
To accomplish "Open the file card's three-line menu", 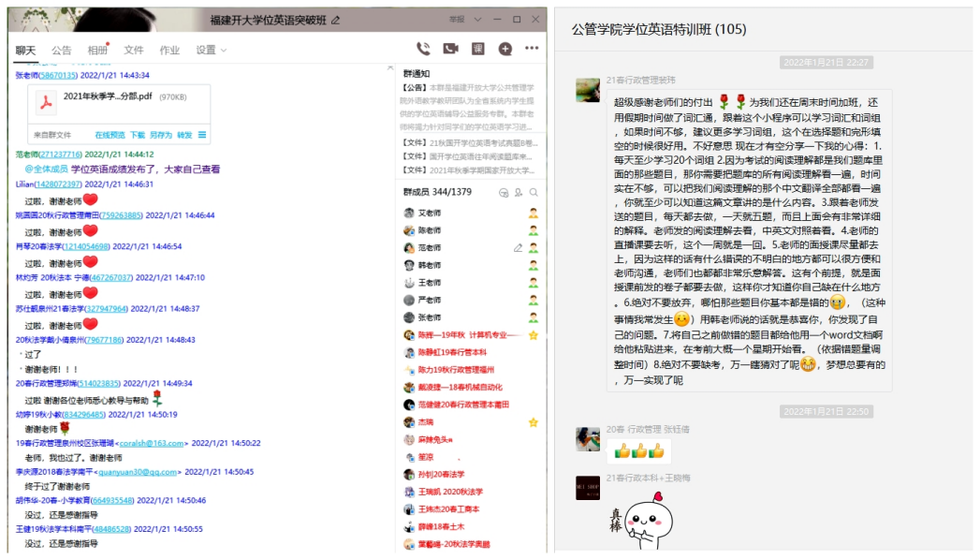I will click(x=202, y=135).
